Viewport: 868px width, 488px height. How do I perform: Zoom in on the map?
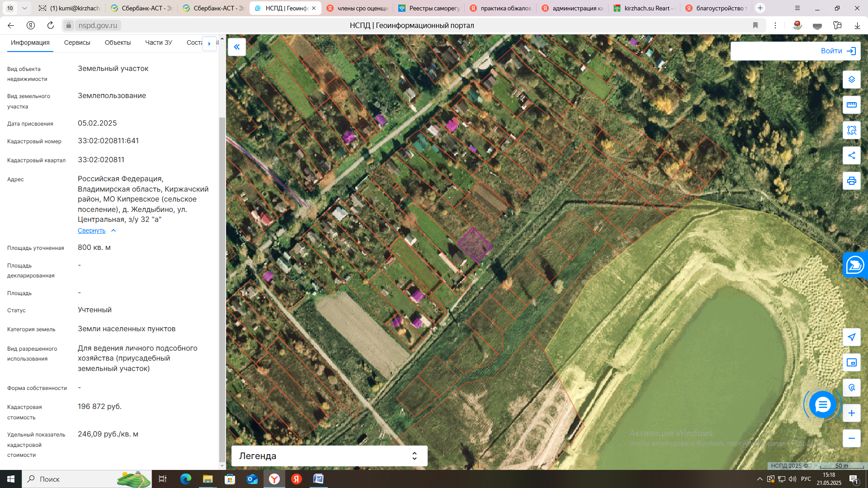click(851, 413)
